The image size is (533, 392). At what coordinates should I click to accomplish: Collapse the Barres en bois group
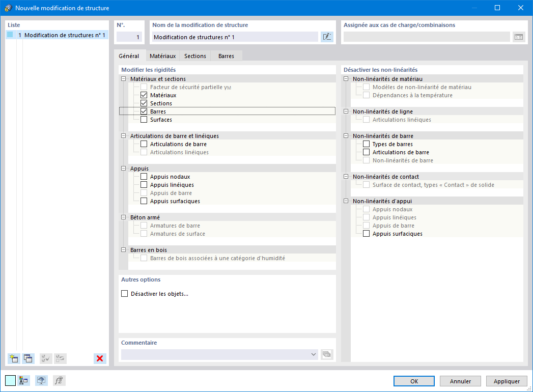coord(123,250)
